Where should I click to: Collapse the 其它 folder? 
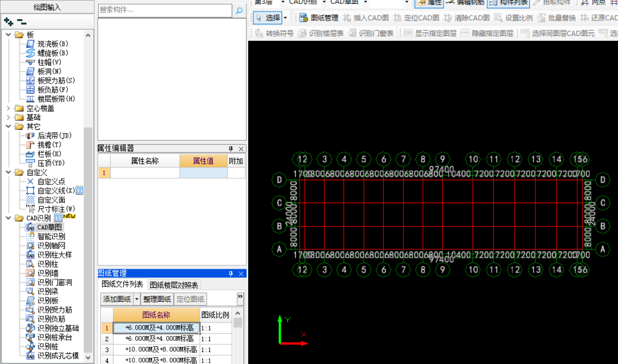[x=8, y=127]
